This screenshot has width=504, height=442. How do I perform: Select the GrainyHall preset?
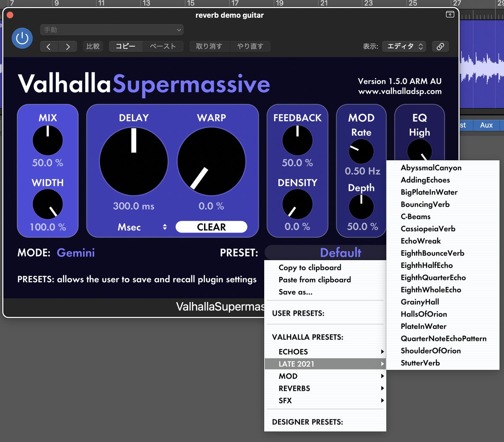(443, 301)
